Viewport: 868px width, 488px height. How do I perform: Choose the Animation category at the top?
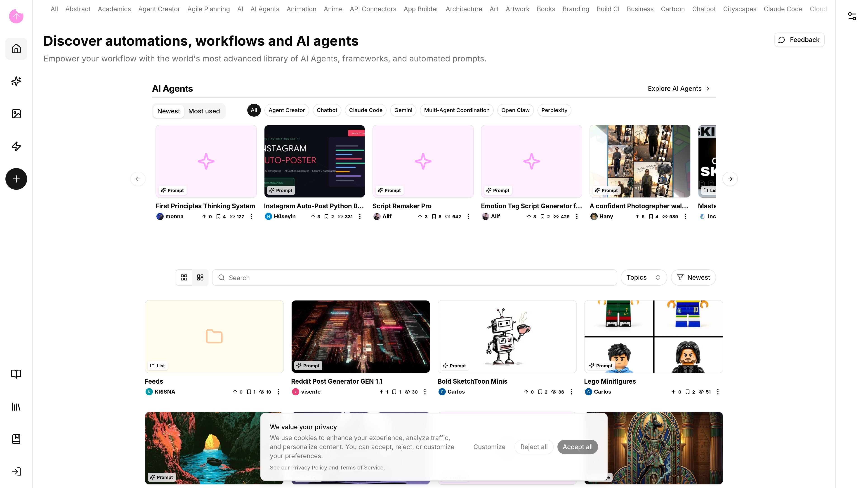click(x=301, y=9)
